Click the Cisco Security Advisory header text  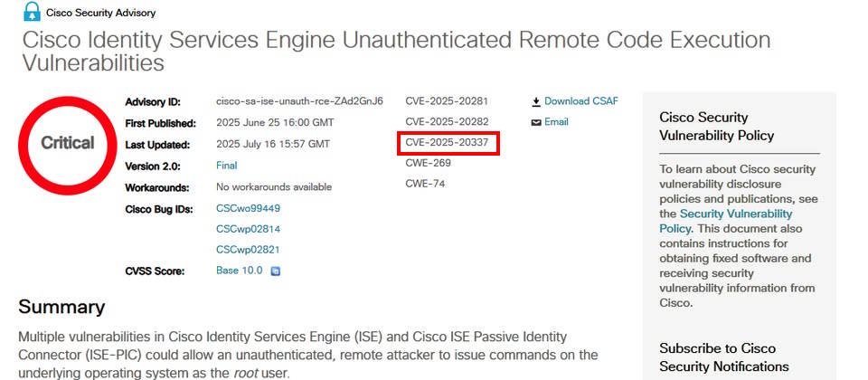pyautogui.click(x=100, y=12)
